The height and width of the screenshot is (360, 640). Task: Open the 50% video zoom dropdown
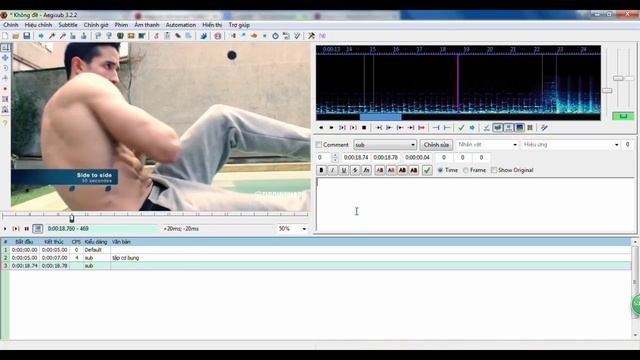[292, 229]
